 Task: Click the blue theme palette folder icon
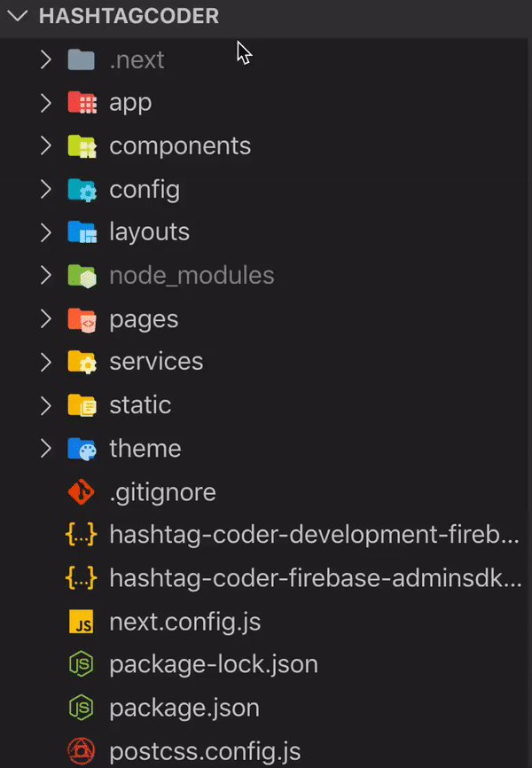coord(82,449)
